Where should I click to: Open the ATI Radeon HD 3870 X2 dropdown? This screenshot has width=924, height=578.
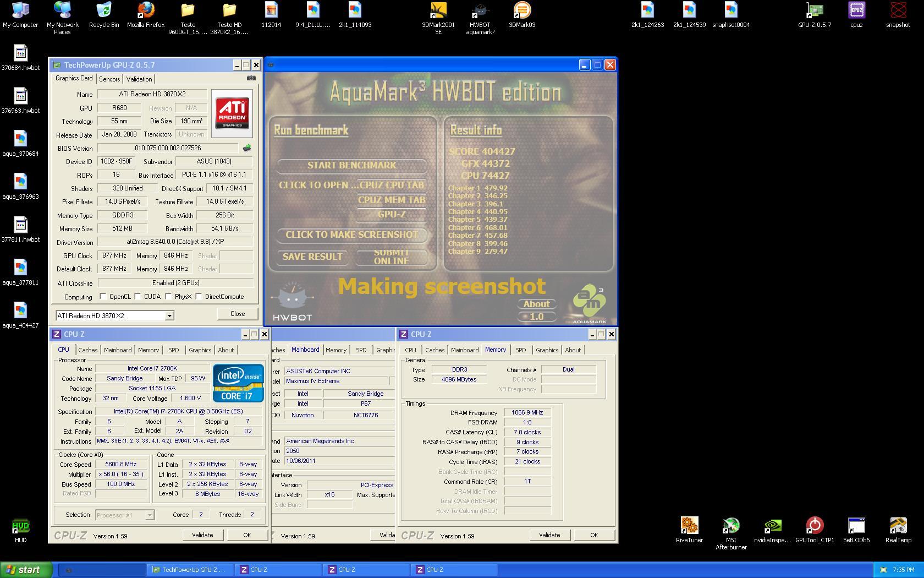(x=169, y=316)
